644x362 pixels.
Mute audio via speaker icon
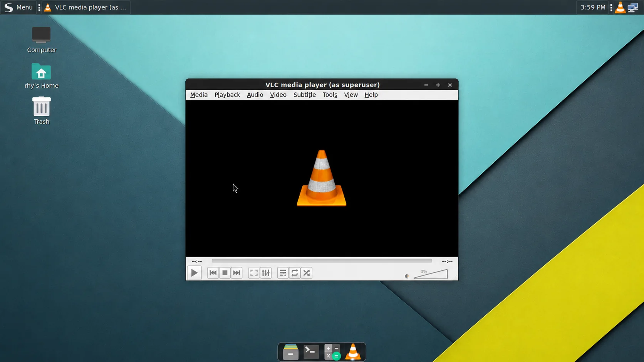click(407, 276)
